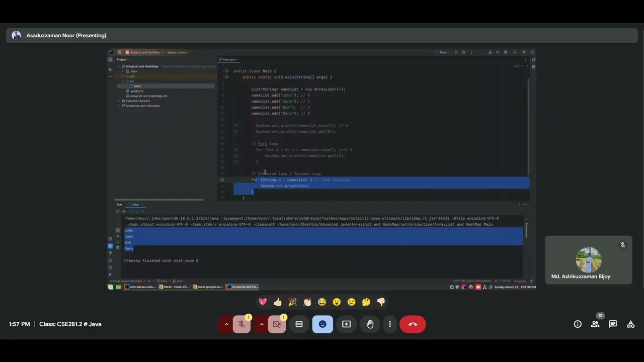This screenshot has height=362, width=644.
Task: Select the Main.java editor tab
Action: tap(229, 59)
